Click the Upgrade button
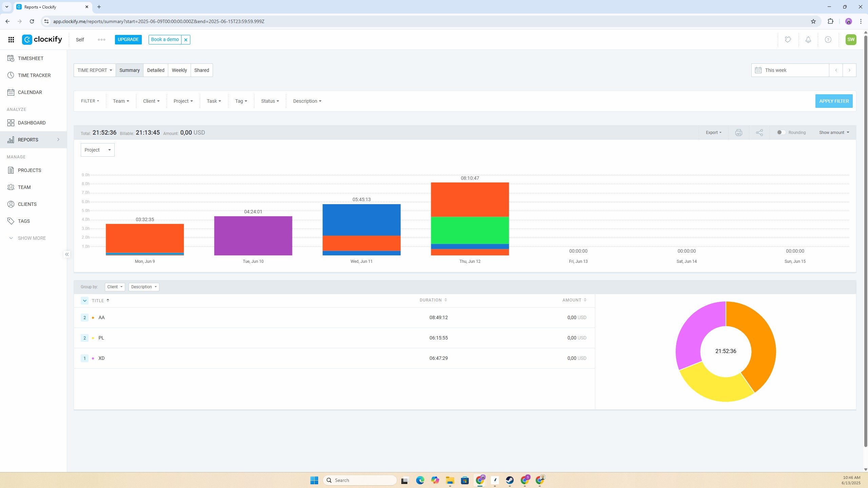 [x=128, y=40]
